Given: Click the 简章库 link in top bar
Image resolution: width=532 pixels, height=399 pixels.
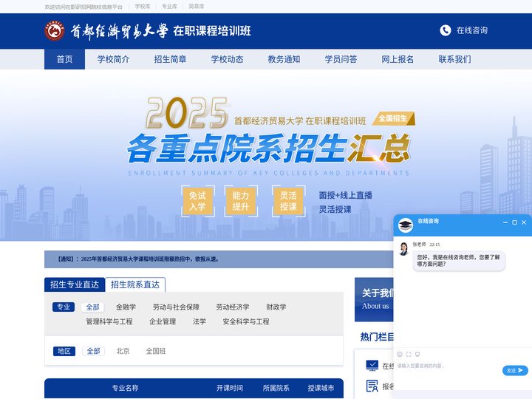Looking at the screenshot, I should 196,7.
